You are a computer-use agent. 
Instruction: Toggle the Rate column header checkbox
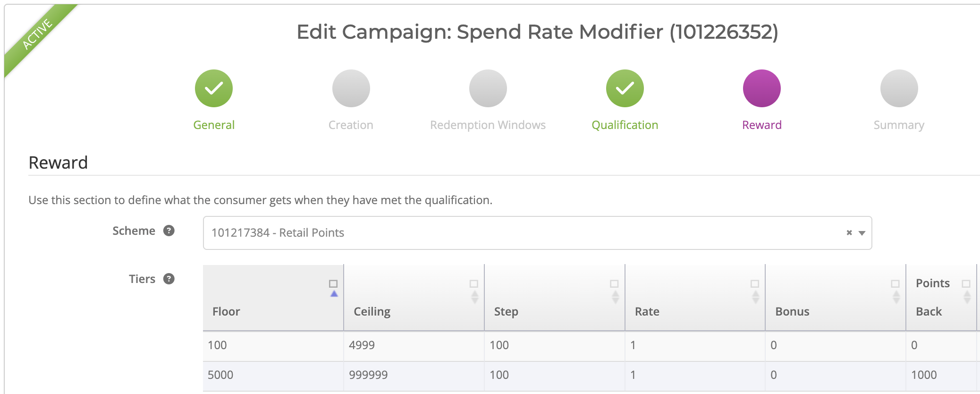(x=755, y=283)
